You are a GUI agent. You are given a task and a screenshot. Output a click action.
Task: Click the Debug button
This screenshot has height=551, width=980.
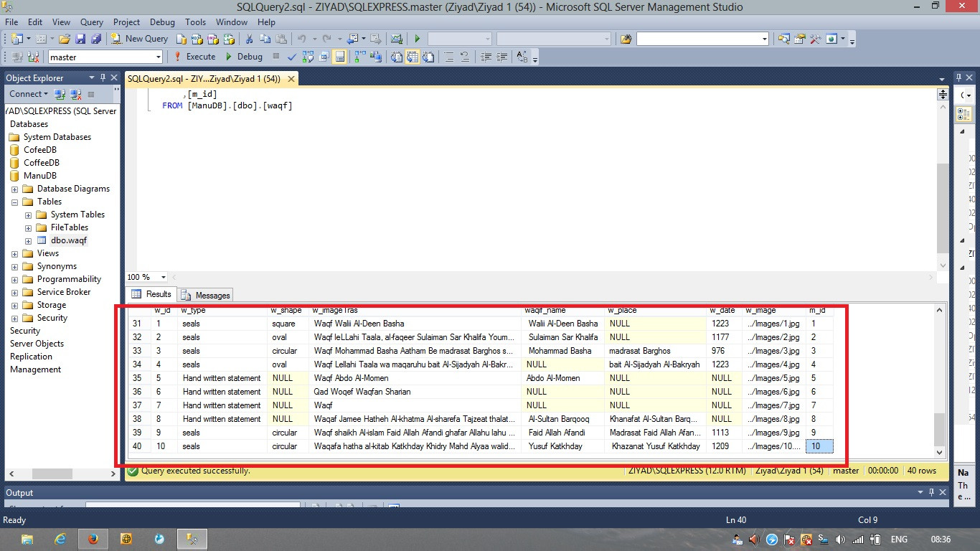pyautogui.click(x=243, y=57)
